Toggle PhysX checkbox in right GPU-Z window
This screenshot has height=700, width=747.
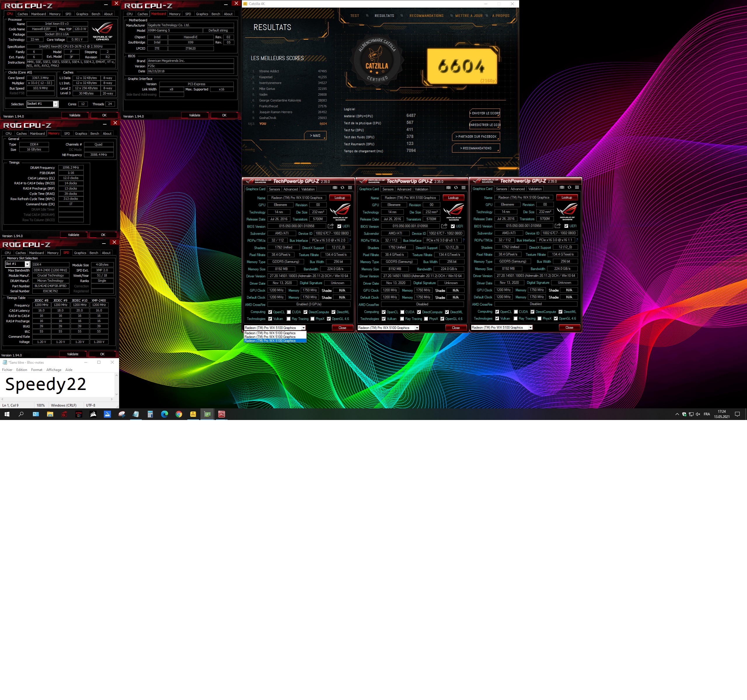click(540, 318)
